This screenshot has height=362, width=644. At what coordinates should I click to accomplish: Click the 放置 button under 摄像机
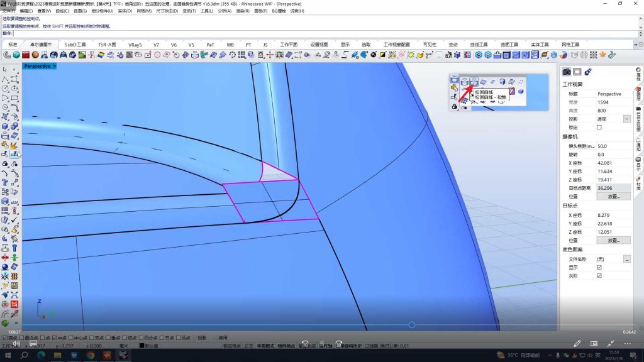[613, 197]
